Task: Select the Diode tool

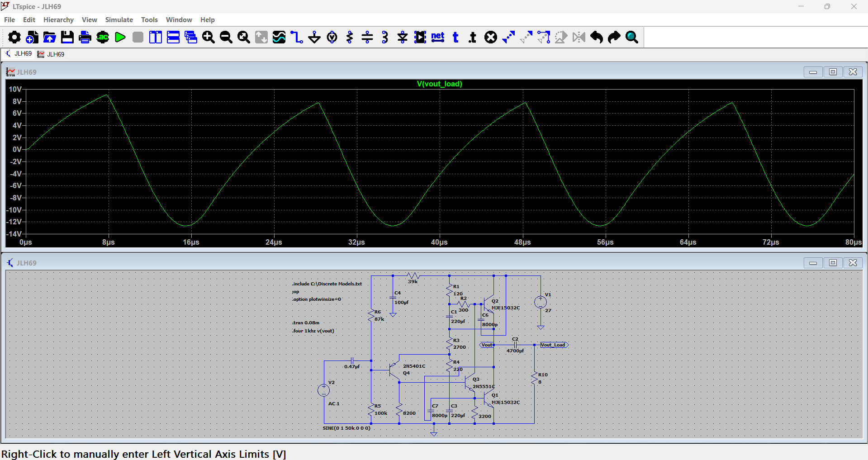Action: click(403, 37)
